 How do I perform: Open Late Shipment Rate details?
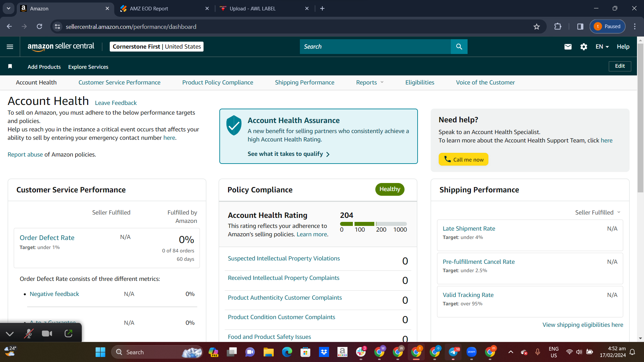469,229
